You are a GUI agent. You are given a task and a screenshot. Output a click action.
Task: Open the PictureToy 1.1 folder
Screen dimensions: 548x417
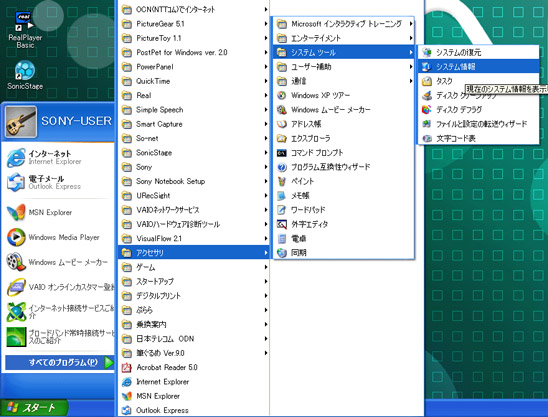(193, 38)
